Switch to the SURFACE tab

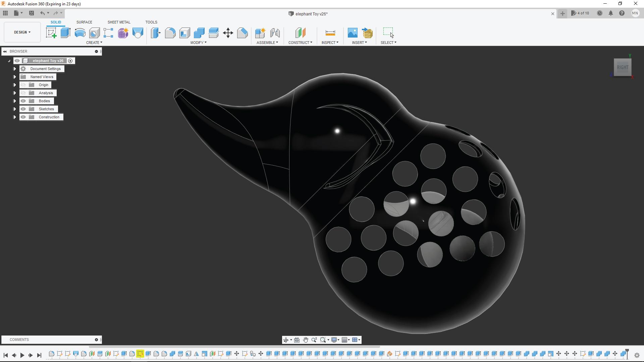(84, 22)
